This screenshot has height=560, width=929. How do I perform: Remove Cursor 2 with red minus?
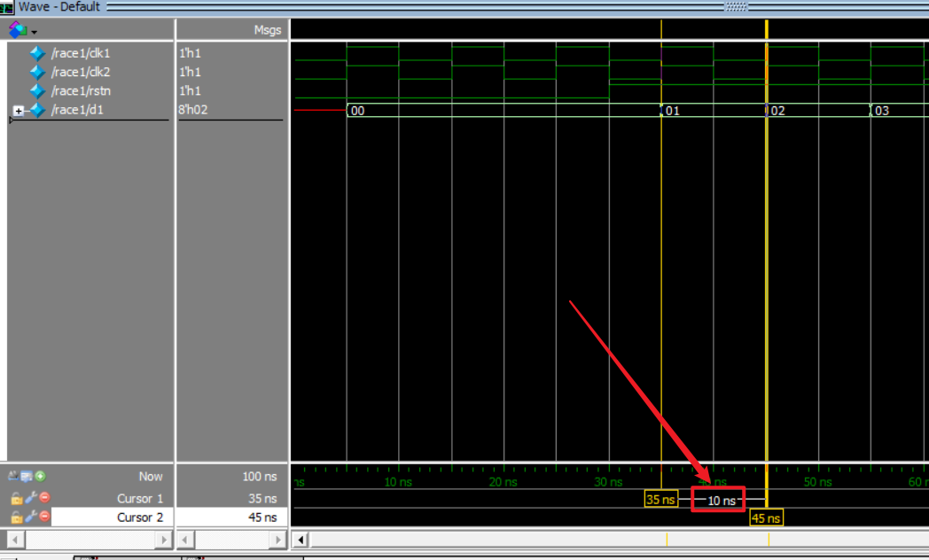click(44, 517)
